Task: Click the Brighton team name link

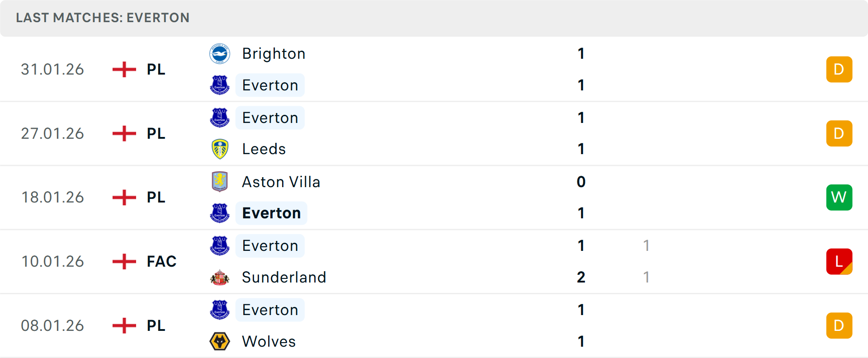Action: coord(274,53)
